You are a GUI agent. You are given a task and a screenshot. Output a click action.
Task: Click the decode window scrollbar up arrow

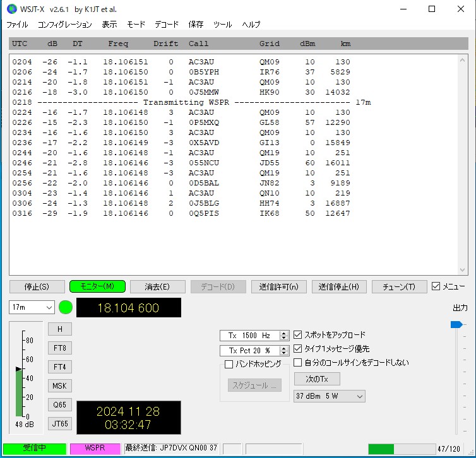point(462,60)
